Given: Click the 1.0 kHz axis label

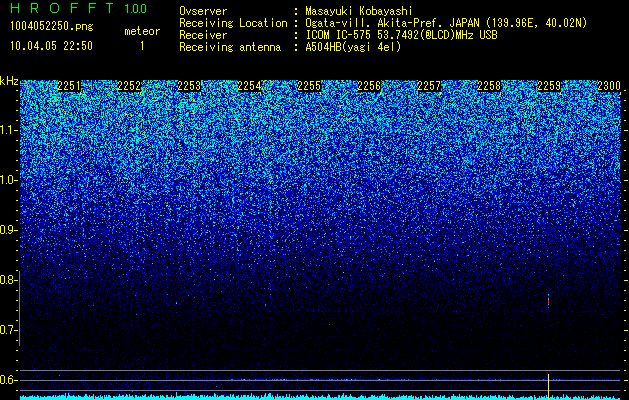Looking at the screenshot, I should coord(8,180).
